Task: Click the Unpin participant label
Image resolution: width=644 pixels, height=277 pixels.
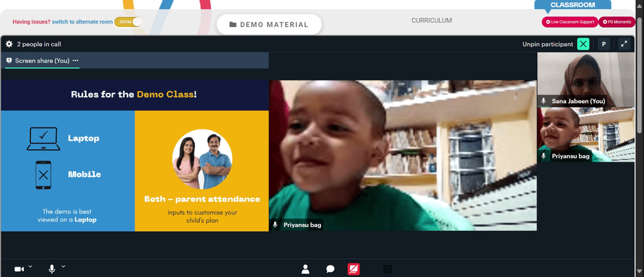Action: tap(547, 44)
